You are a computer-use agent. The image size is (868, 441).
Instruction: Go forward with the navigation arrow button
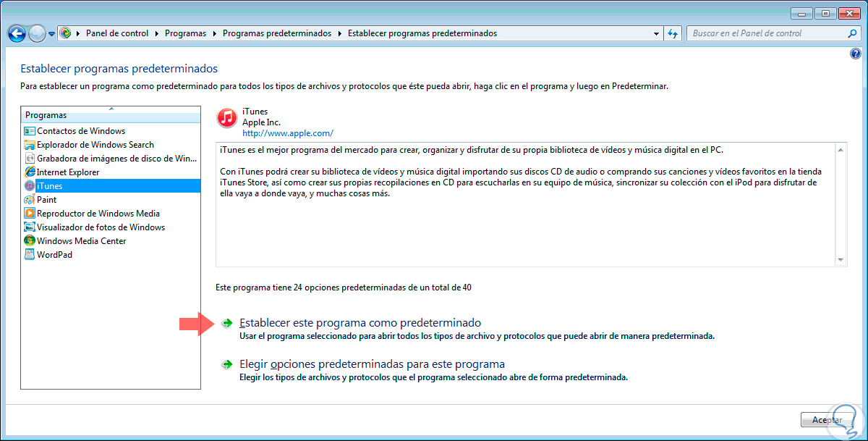coord(37,33)
